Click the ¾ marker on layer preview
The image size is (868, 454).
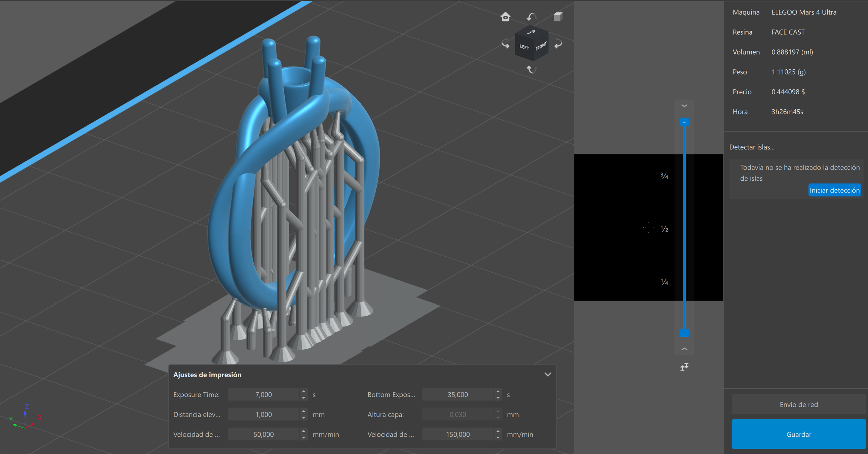(664, 176)
